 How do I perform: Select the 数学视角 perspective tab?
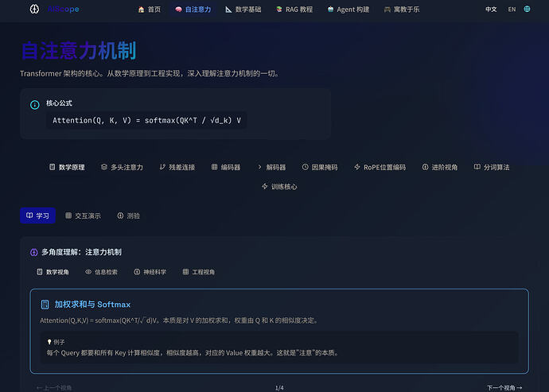coord(53,272)
